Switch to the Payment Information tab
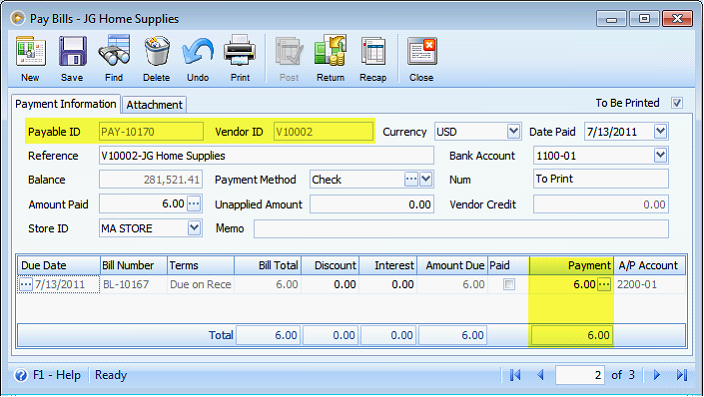The image size is (704, 397). 66,104
